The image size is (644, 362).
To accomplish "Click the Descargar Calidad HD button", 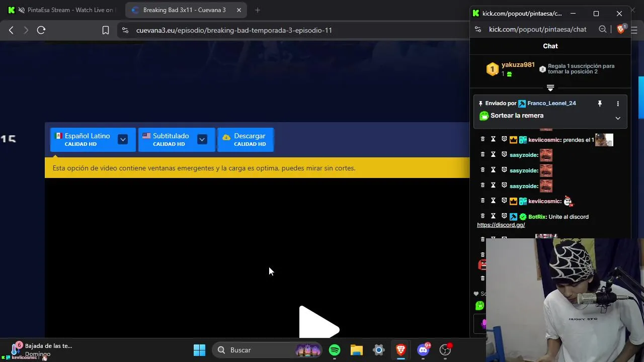I will click(x=246, y=139).
